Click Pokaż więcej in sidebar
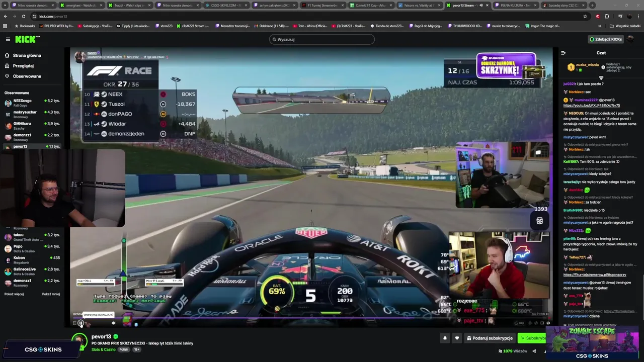This screenshot has width=644, height=362. pyautogui.click(x=14, y=294)
